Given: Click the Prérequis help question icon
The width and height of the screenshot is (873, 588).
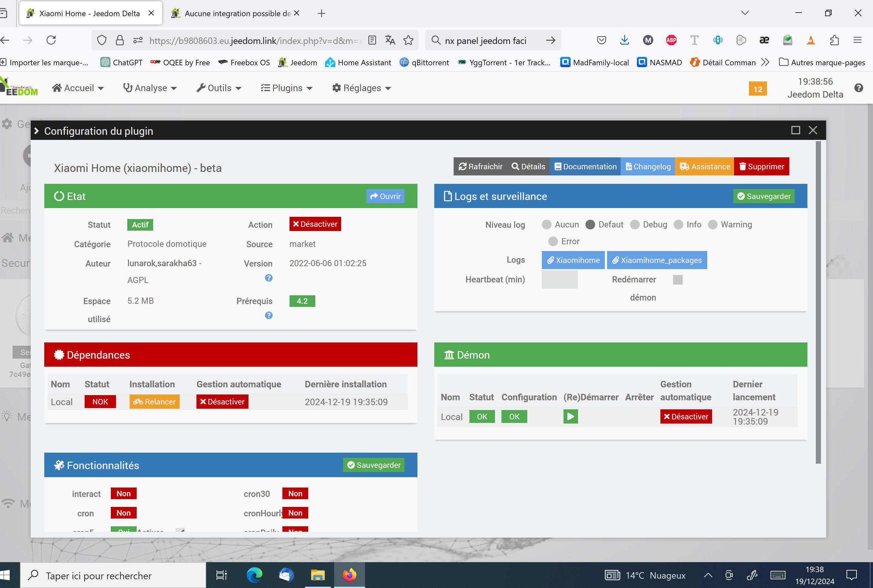Looking at the screenshot, I should (x=268, y=315).
